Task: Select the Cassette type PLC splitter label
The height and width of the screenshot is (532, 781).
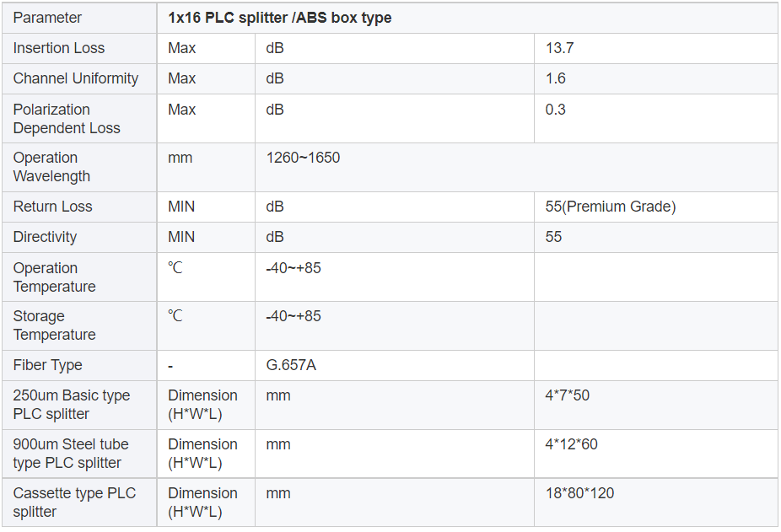Action: coord(74,502)
